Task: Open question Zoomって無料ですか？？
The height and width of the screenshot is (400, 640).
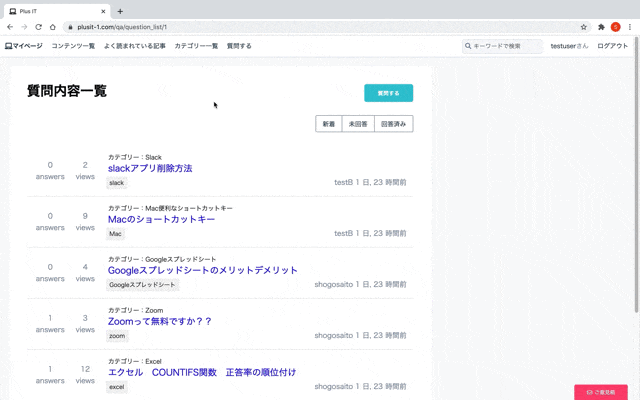Action: click(160, 321)
